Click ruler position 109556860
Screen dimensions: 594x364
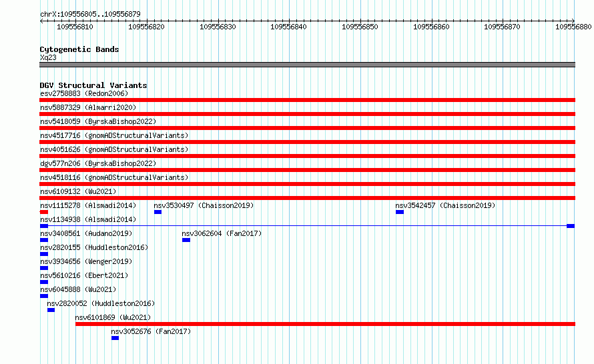[431, 27]
